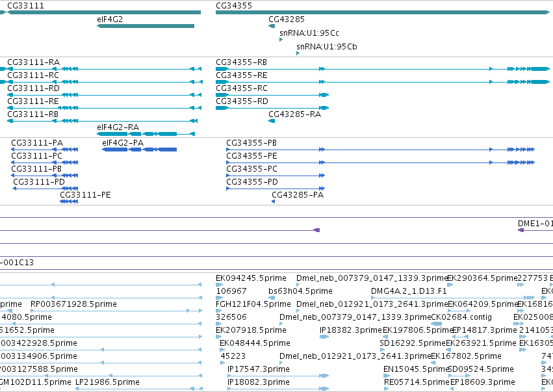Image resolution: width=553 pixels, height=392 pixels.
Task: Select EST label EK197806.5prime
Action: [x=418, y=330]
